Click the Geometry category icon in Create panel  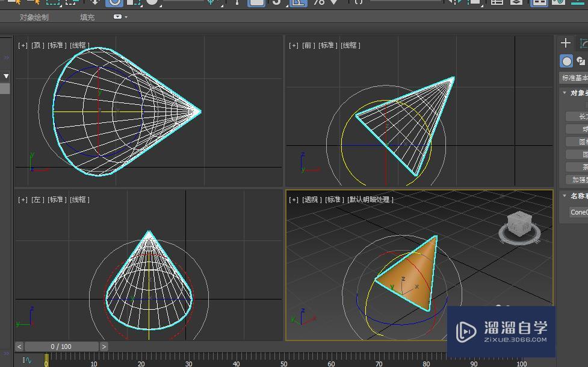[x=565, y=61]
